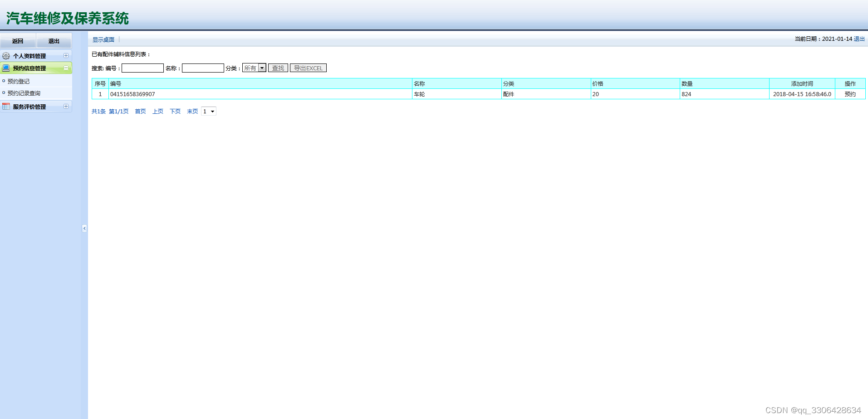The image size is (868, 419).
Task: Click the 数量 column header
Action: 725,84
